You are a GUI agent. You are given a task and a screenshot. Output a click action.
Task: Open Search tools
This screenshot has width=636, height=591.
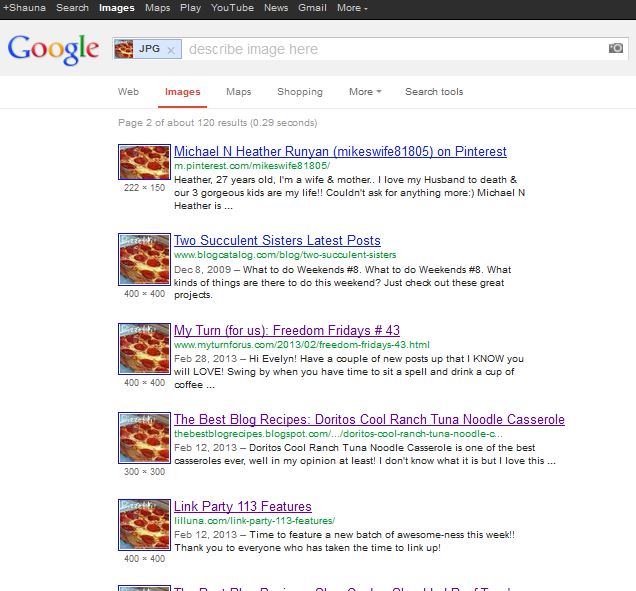click(x=434, y=92)
